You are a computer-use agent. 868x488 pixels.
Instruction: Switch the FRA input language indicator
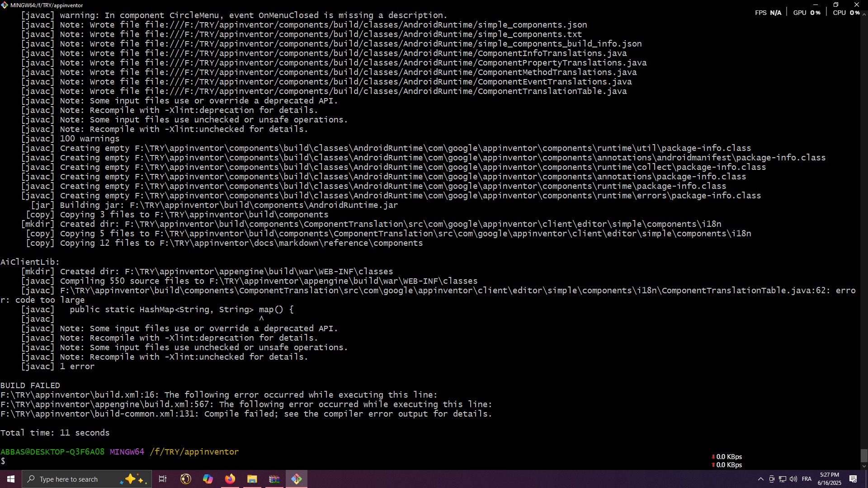[807, 479]
